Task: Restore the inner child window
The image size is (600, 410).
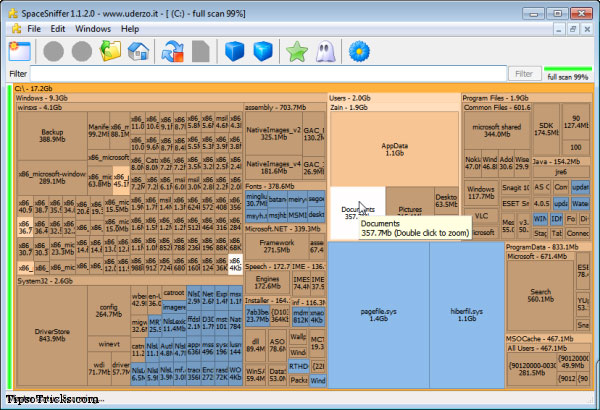Action: 573,29
